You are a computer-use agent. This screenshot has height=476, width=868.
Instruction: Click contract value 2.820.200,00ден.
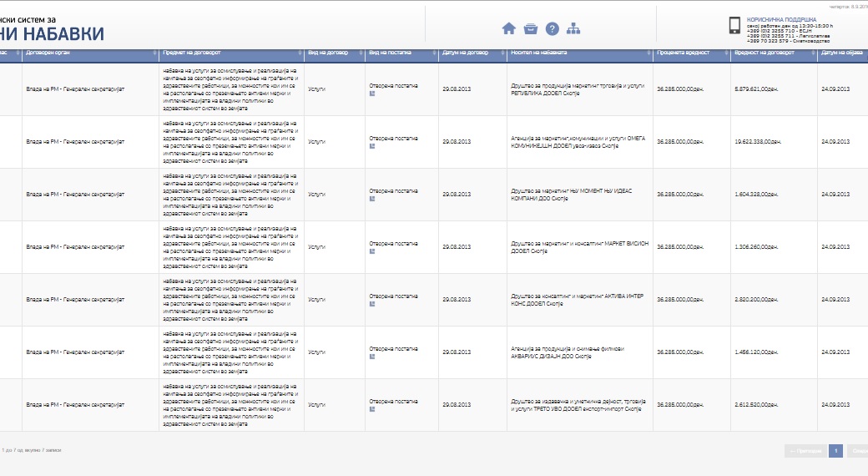[756, 300]
